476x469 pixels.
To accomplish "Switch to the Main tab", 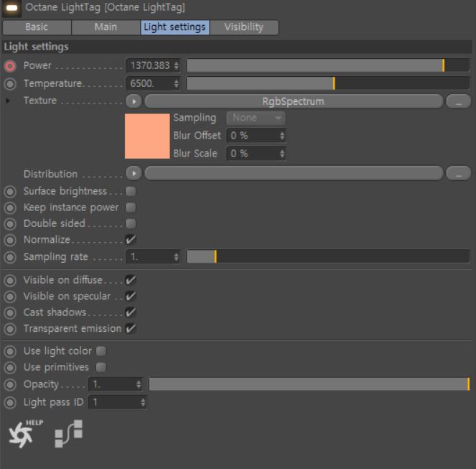I will (106, 27).
